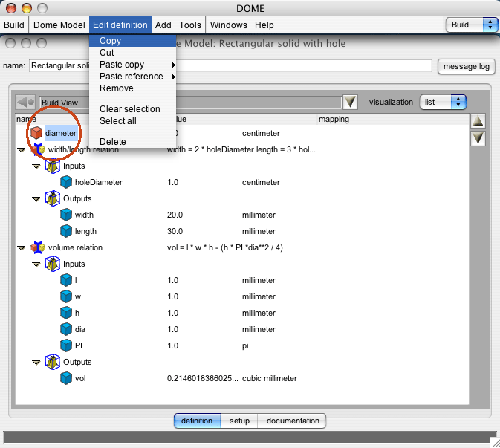500x448 pixels.
Task: Click the Inputs filter icon under volume relation
Action: pos(53,264)
